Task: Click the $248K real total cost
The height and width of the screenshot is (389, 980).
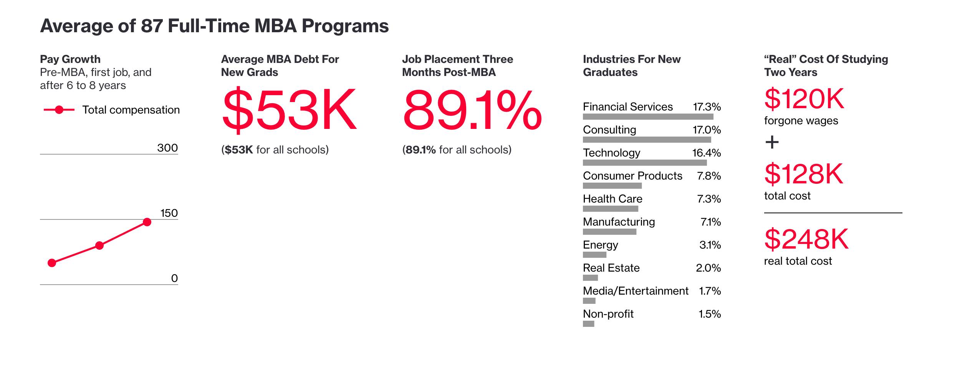Action: coord(806,239)
